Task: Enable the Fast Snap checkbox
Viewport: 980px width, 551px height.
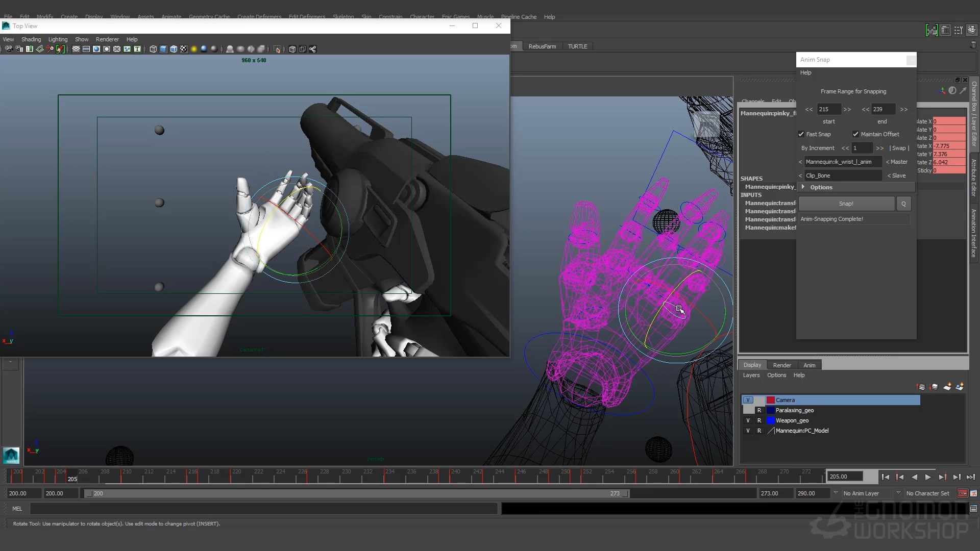Action: [802, 134]
